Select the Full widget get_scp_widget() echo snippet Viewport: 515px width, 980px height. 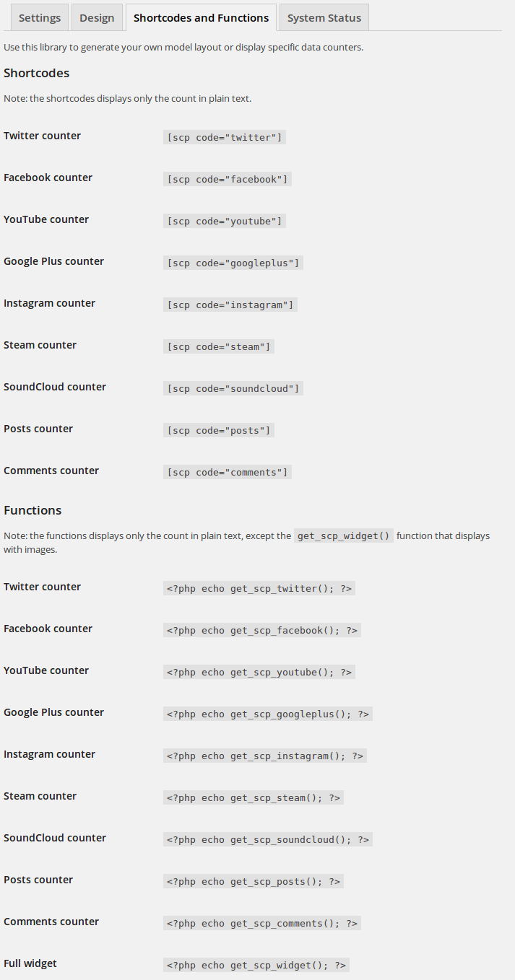[x=256, y=965]
